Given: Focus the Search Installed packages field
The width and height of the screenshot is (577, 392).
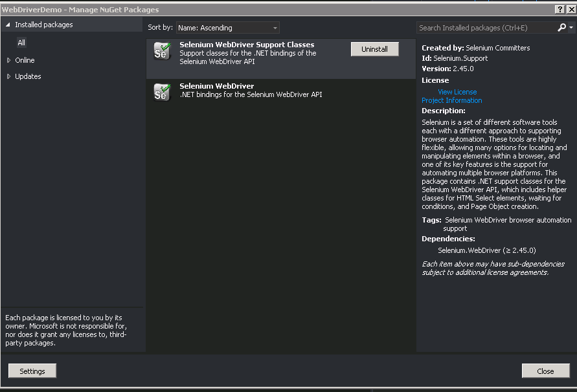Looking at the screenshot, I should (487, 28).
